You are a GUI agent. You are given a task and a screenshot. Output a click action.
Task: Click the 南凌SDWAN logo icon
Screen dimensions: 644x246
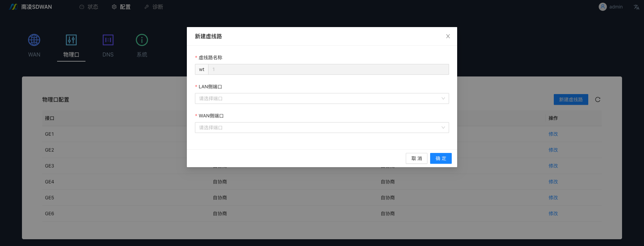[x=14, y=7]
